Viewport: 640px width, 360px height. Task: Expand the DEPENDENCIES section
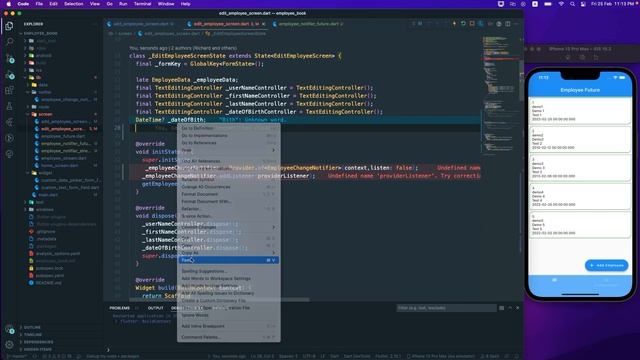coord(38,342)
